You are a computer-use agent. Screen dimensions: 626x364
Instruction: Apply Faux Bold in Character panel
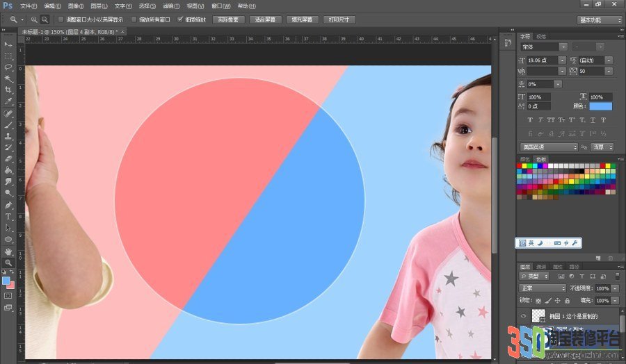(x=530, y=120)
